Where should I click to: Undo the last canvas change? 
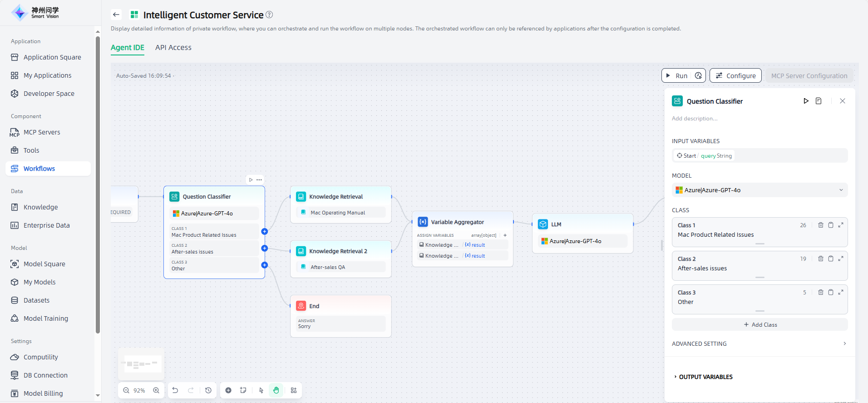point(175,390)
